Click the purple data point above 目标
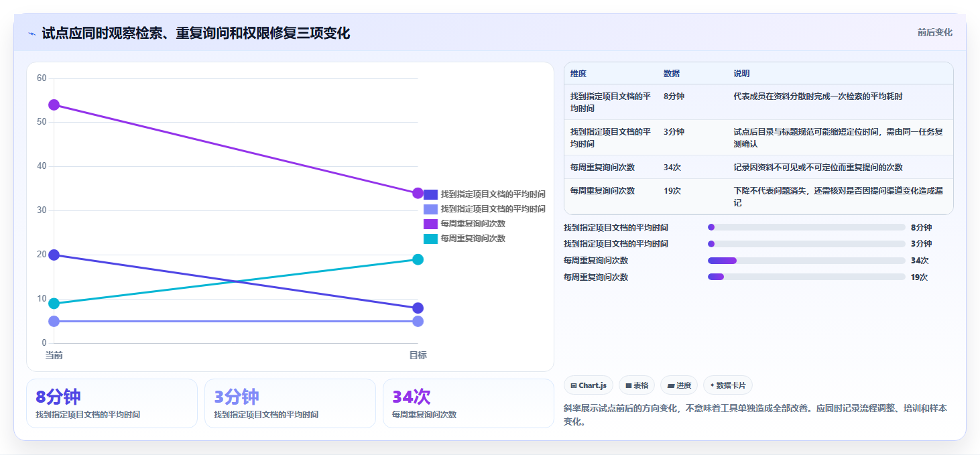Image resolution: width=980 pixels, height=455 pixels. (418, 193)
